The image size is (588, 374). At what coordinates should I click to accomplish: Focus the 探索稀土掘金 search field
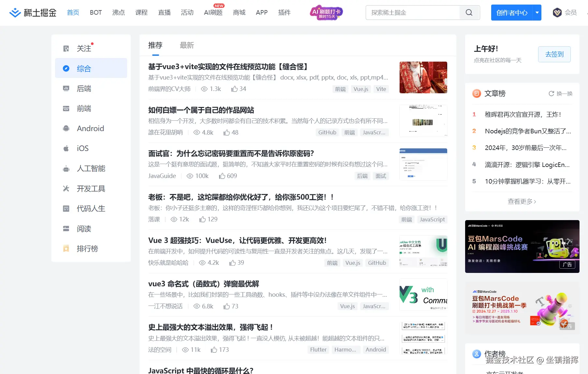(x=413, y=12)
